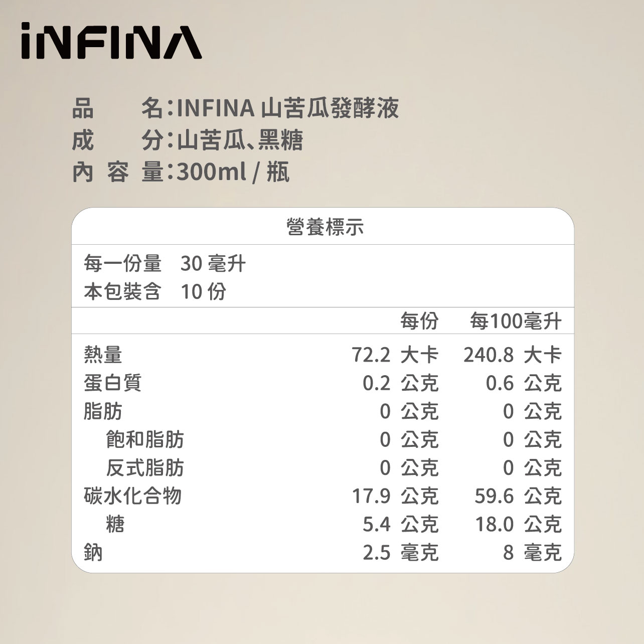644x644 pixels.
Task: Click the 碳水化合物 row label
Action: [x=132, y=496]
